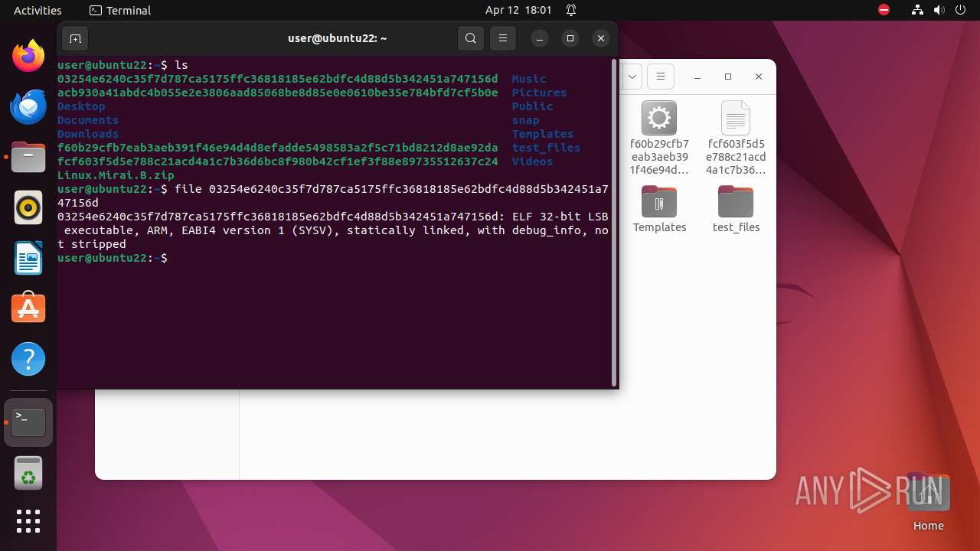Click Music in terminal ls output
The height and width of the screenshot is (551, 980).
click(529, 79)
